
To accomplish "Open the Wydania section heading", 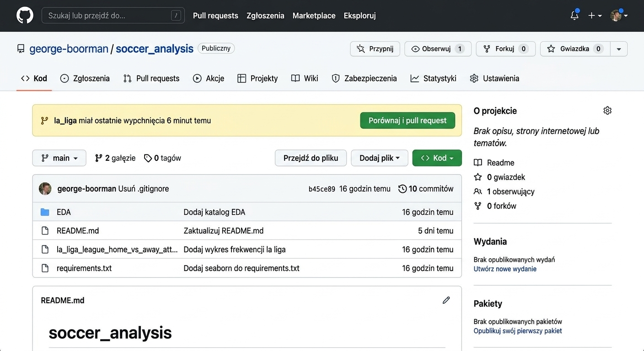I will pos(490,242).
